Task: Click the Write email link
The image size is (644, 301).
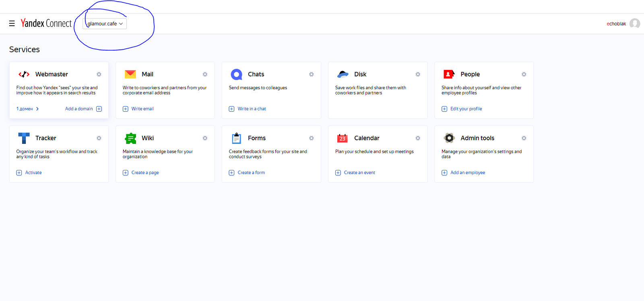Action: coord(142,109)
